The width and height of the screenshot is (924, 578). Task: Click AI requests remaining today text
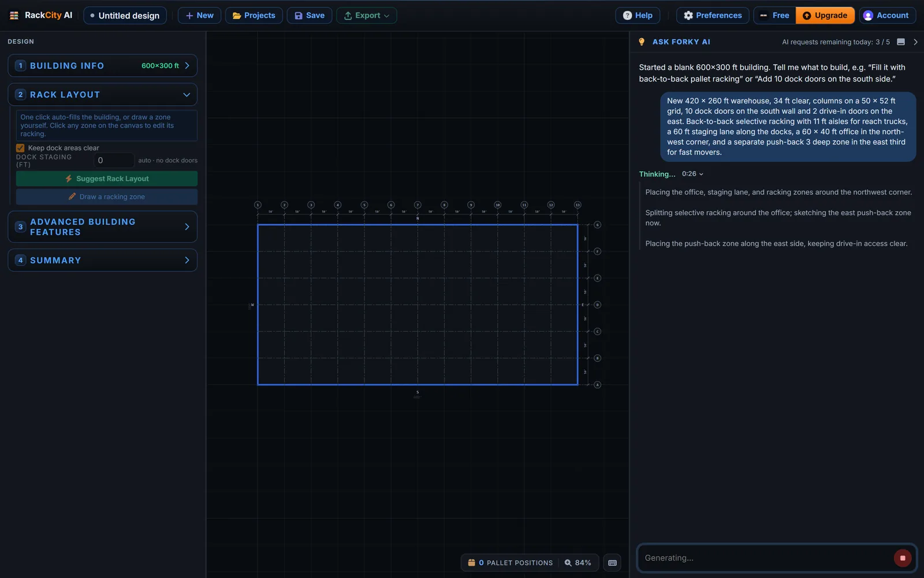(836, 42)
